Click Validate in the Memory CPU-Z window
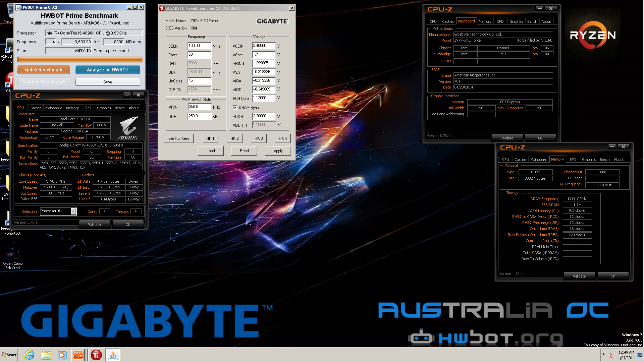Viewport: 644px width, 362px height. point(579,276)
